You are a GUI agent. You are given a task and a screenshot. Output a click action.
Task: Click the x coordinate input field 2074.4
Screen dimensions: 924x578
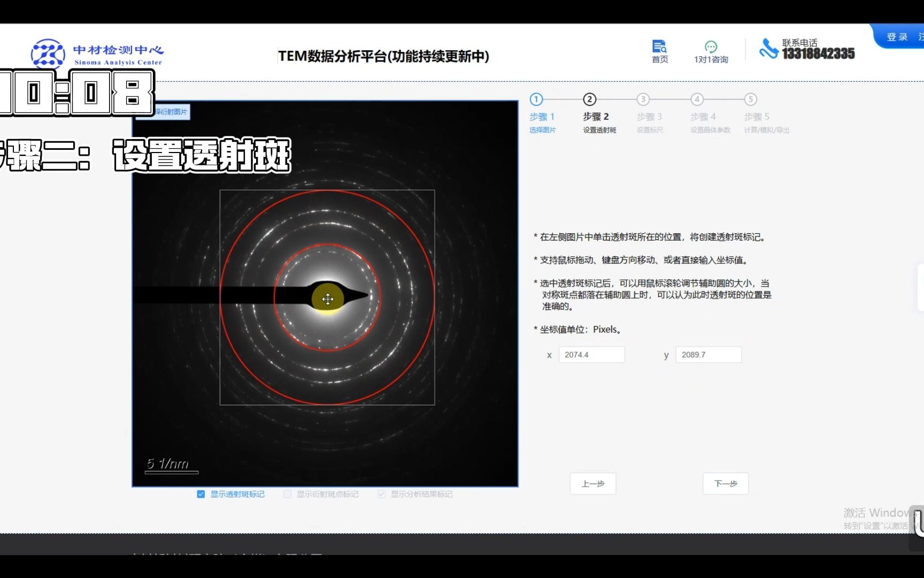click(x=591, y=354)
